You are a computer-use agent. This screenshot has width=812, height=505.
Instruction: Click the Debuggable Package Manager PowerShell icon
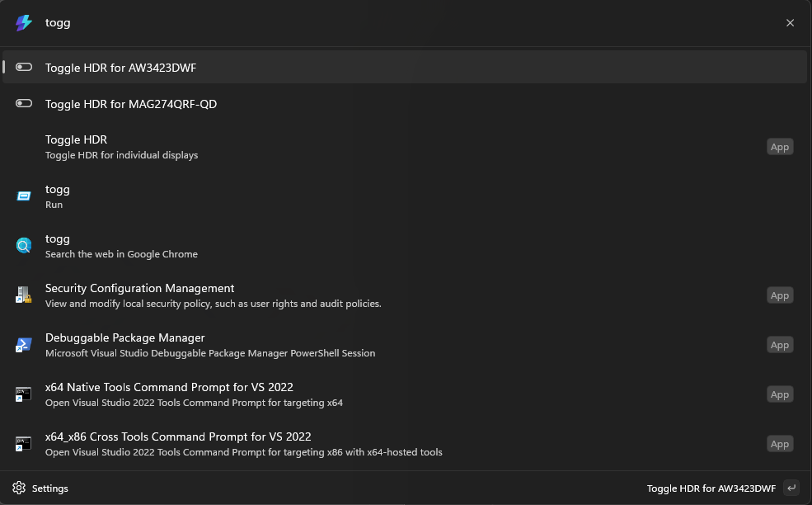(24, 344)
